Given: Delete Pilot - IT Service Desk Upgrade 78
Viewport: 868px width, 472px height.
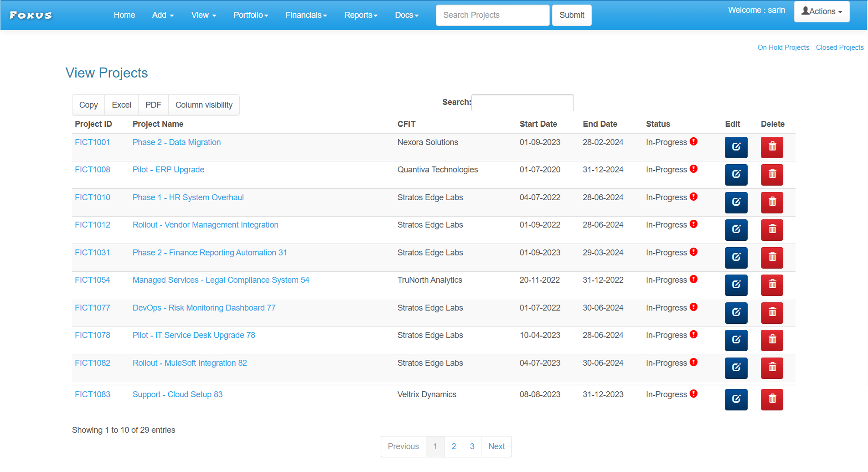Looking at the screenshot, I should [x=772, y=340].
